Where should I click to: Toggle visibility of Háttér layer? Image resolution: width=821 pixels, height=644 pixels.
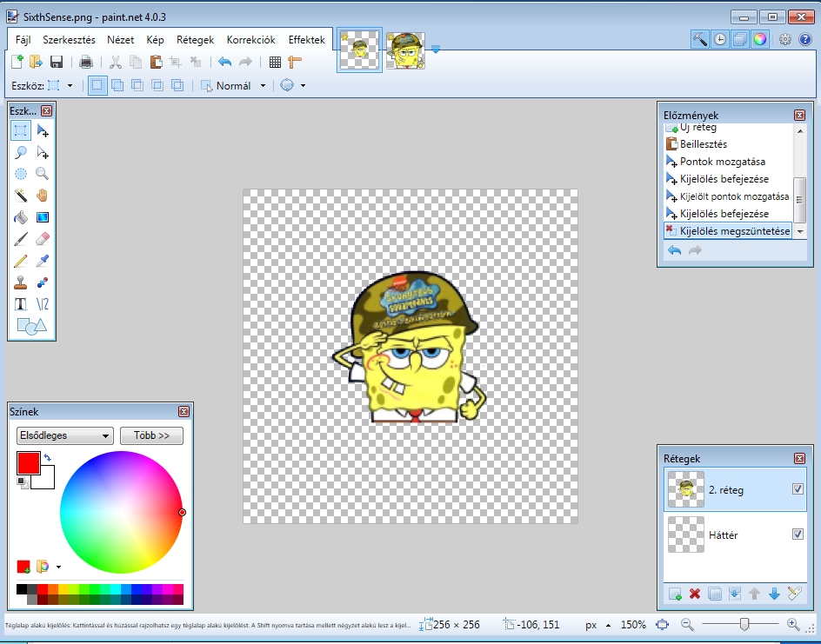(x=798, y=534)
